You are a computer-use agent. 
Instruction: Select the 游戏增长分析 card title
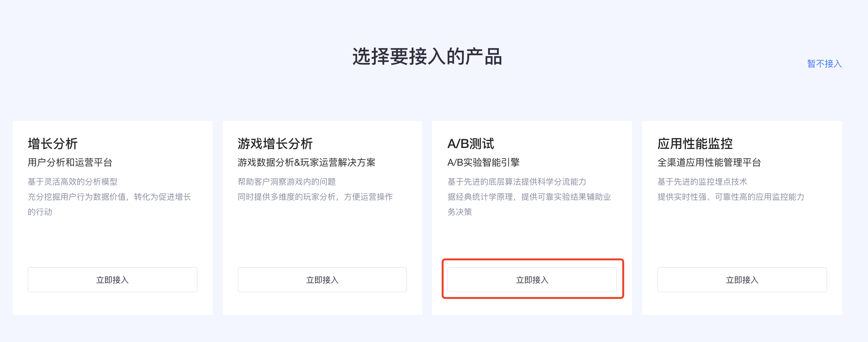click(275, 144)
